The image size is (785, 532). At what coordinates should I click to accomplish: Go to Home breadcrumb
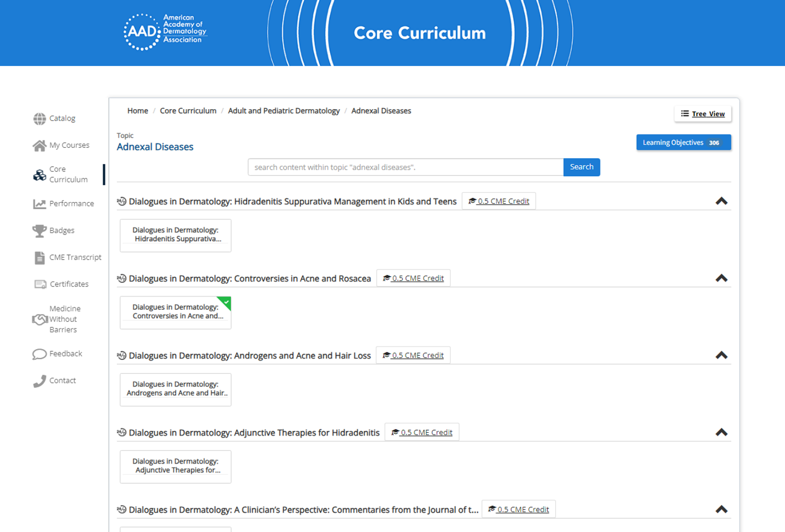coord(137,111)
